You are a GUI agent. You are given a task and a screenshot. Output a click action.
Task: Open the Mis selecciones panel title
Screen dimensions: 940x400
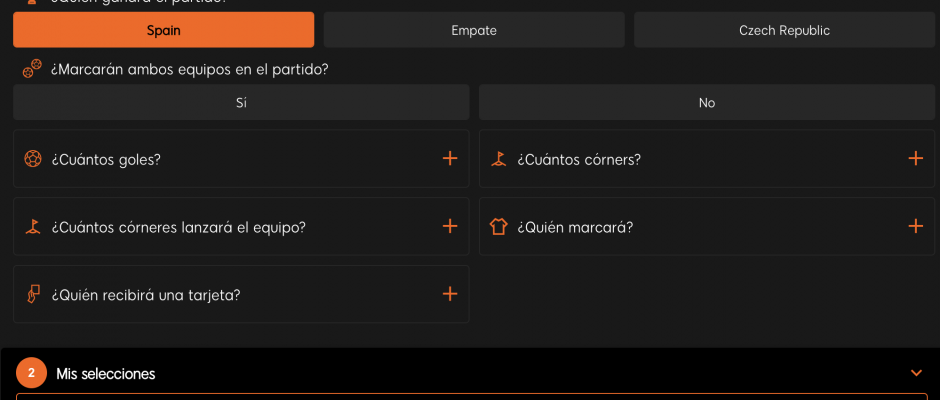tap(106, 374)
